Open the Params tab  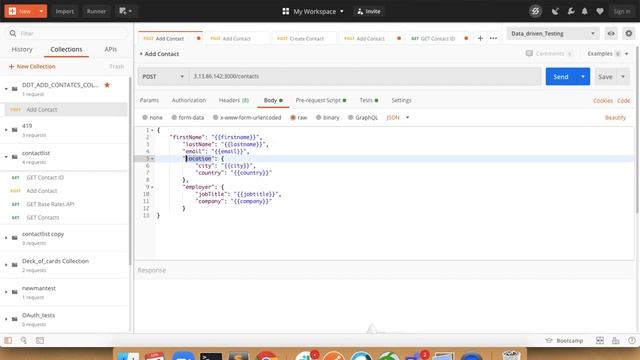[149, 100]
